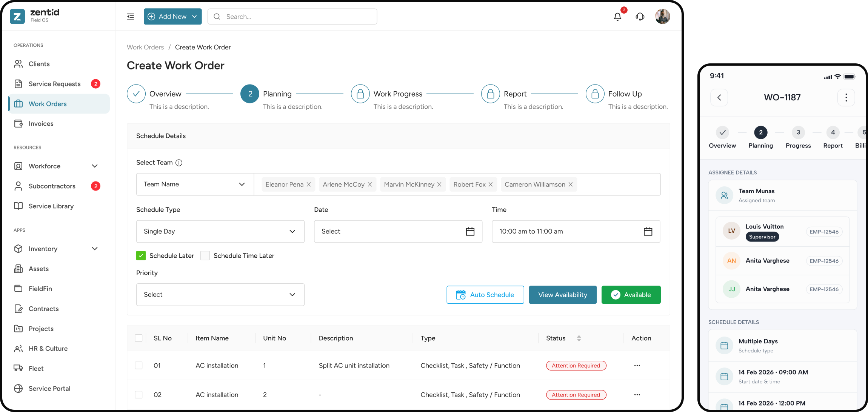Click the zentid logo icon

pos(17,16)
